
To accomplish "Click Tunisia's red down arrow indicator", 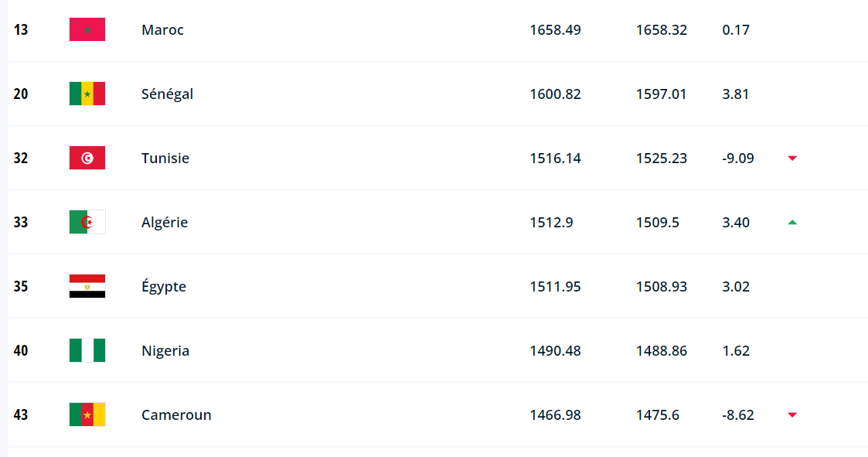I will pyautogui.click(x=792, y=159).
